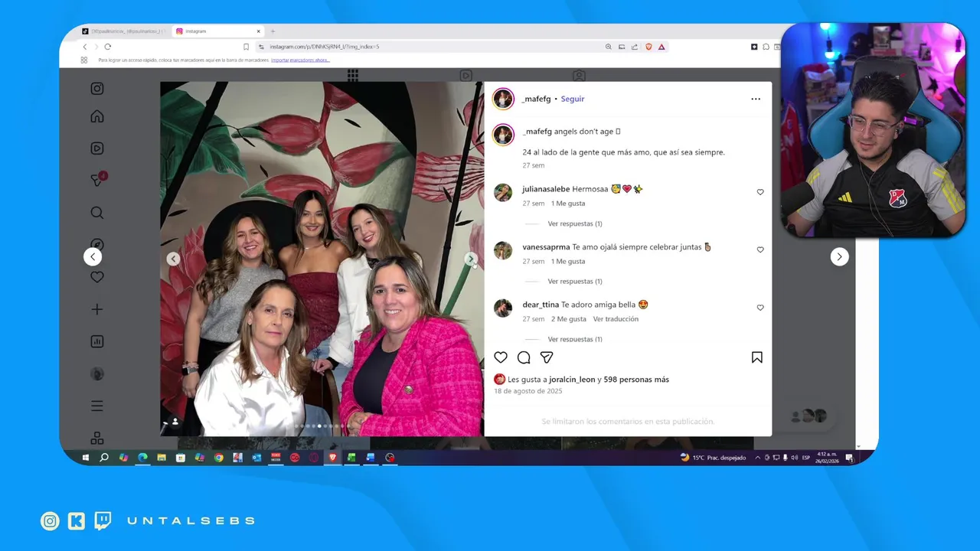Like dear_ttina's comment
Image resolution: width=980 pixels, height=551 pixels.
click(x=760, y=308)
